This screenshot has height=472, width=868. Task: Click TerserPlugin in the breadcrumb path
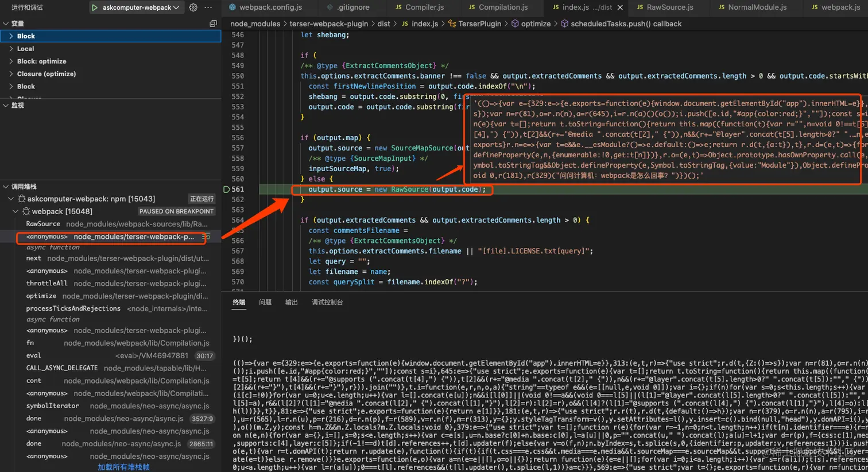(479, 24)
